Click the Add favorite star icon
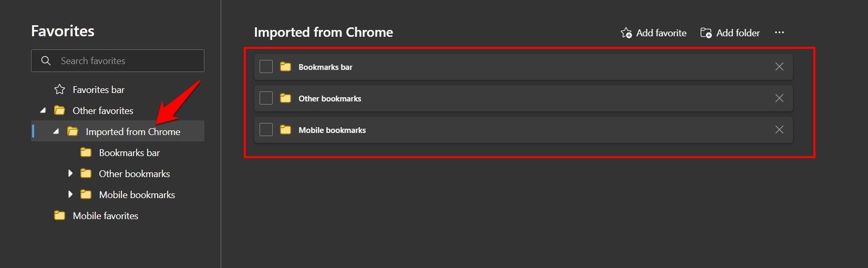868x268 pixels. pos(626,33)
